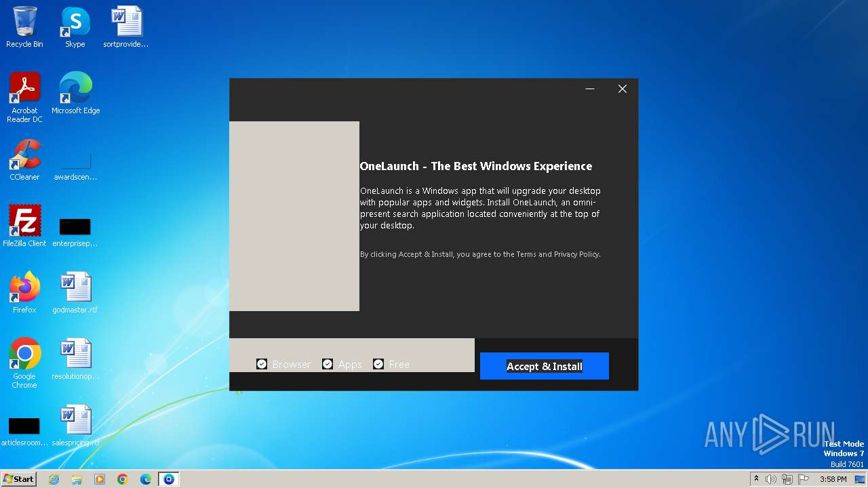Open the network tray icon
The image size is (868, 488).
(787, 479)
